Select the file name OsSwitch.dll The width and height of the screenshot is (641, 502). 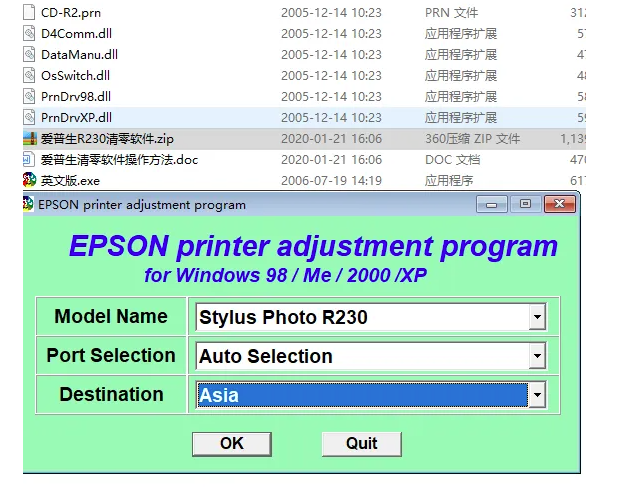click(x=75, y=76)
